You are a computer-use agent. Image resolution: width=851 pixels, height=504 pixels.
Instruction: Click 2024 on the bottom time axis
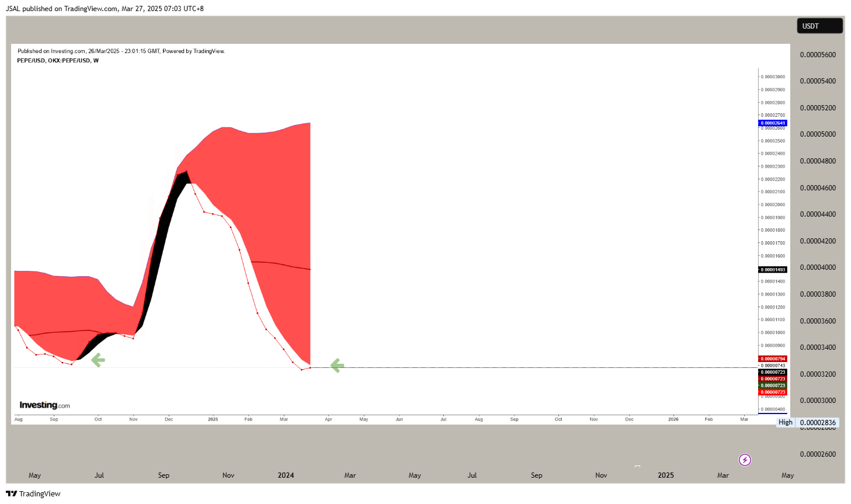286,475
